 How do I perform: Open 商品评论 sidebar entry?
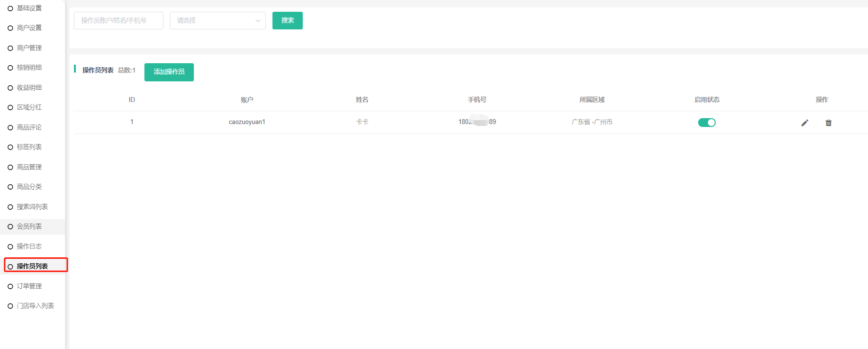click(x=29, y=127)
